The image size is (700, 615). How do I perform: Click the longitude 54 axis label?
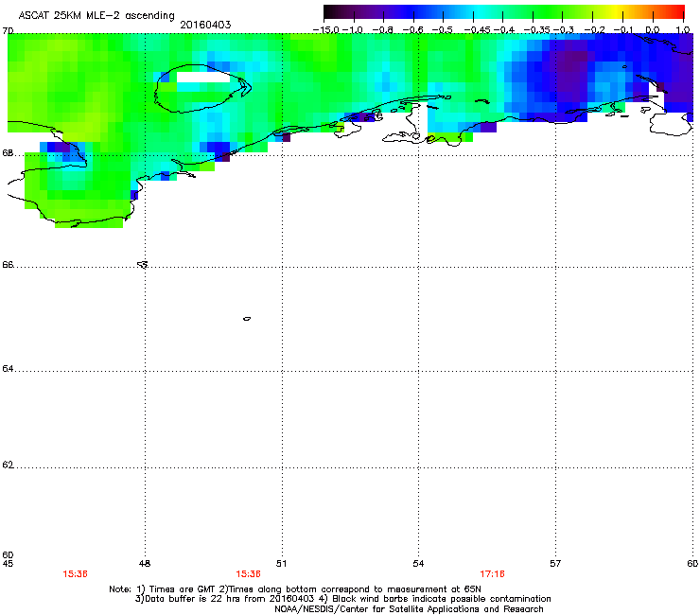coord(418,564)
